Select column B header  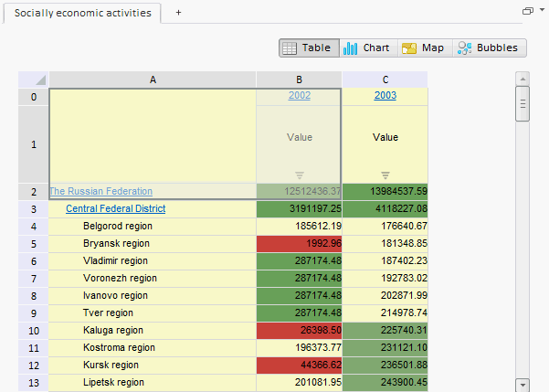pos(299,79)
